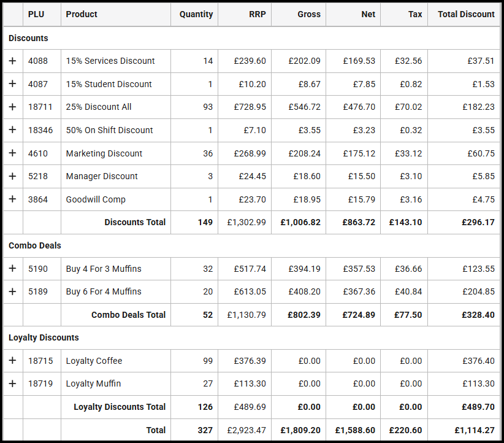Sort by the PLU column header
The image size is (504, 443).
(36, 14)
